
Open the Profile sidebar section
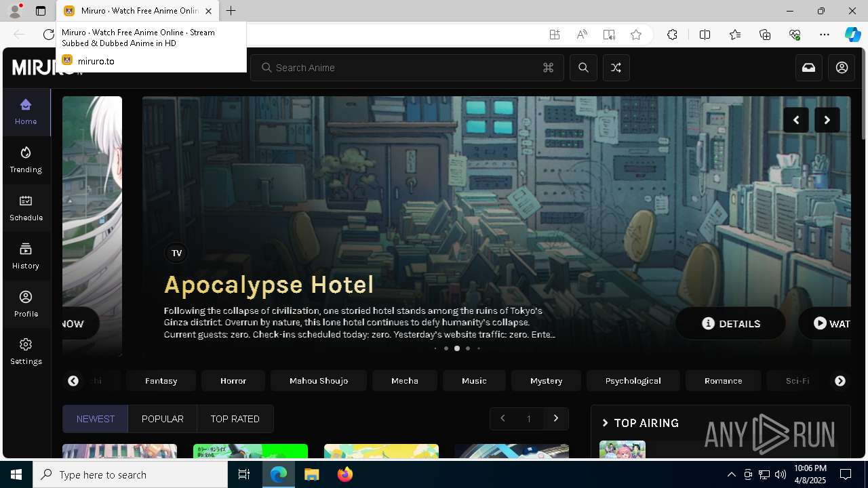26,305
